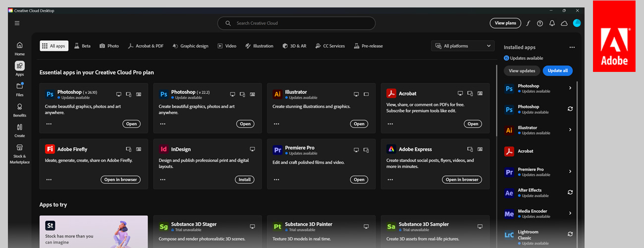
Task: Open Adobe Express in browser
Action: click(x=462, y=180)
